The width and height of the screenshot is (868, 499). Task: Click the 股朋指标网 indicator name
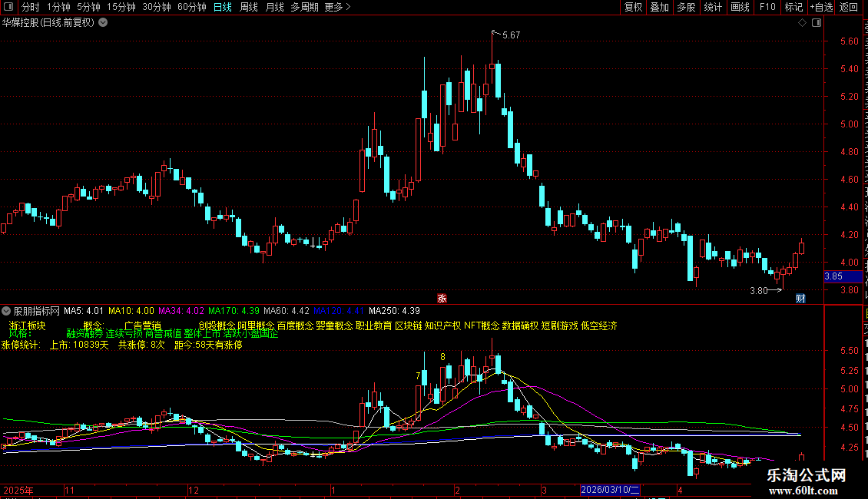37,311
